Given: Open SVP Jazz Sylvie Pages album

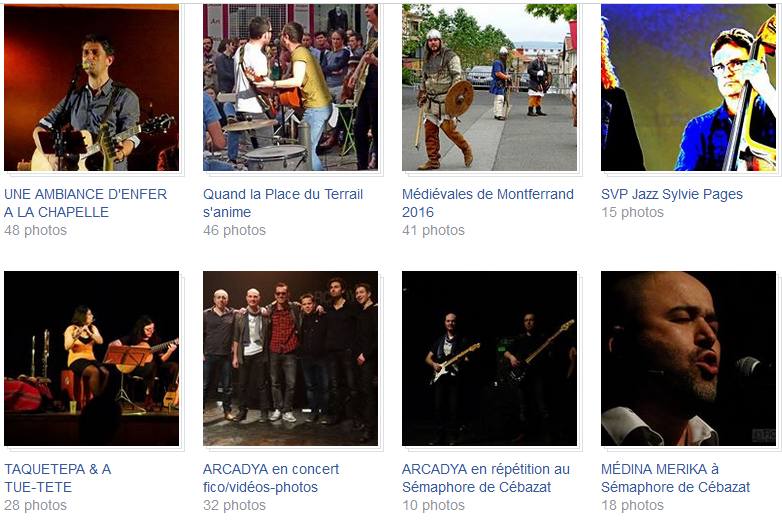Looking at the screenshot, I should (672, 194).
